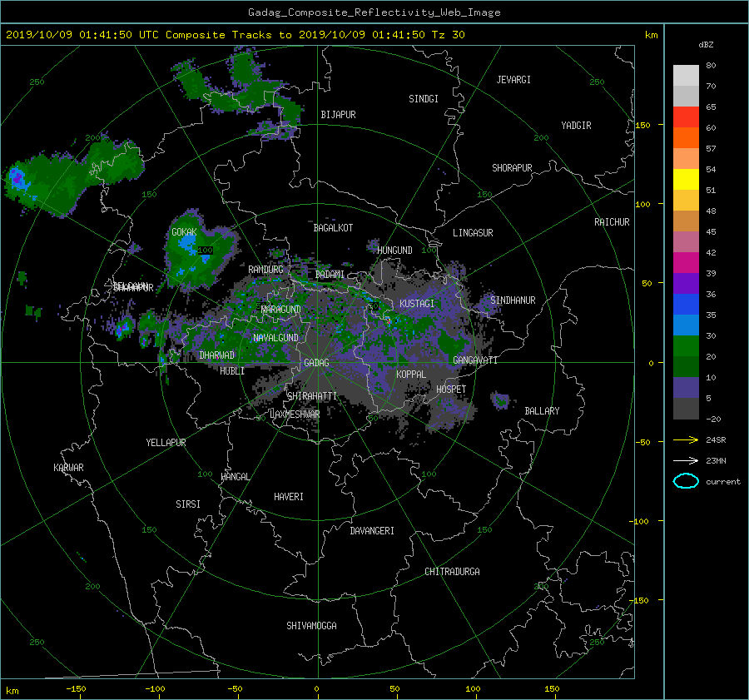Click the BAGALKOT city label
749x700 pixels.
[333, 228]
